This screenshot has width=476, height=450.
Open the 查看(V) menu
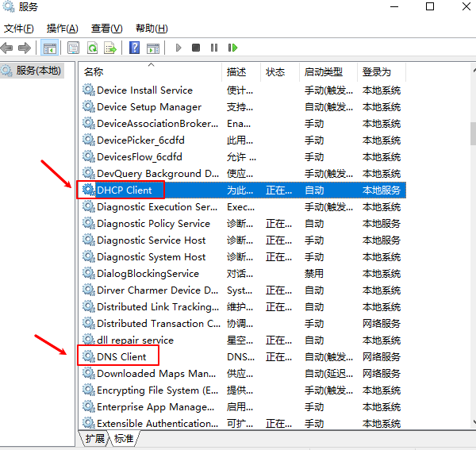[106, 29]
